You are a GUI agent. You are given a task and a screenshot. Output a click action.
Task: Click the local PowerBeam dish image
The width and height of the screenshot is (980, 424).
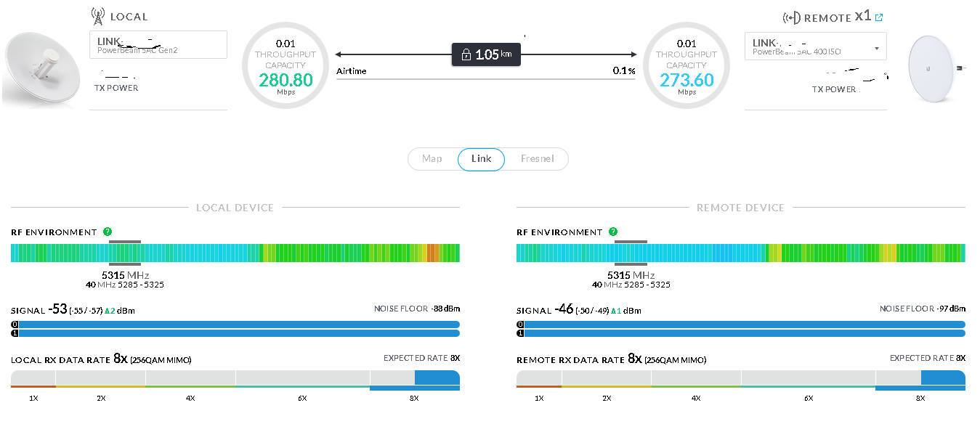pos(42,69)
